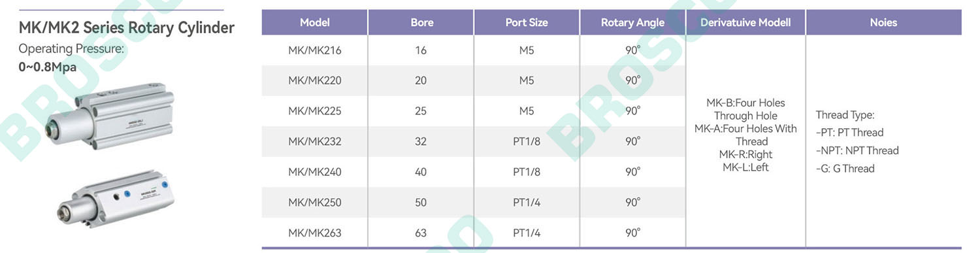Click the Port Size column header

(x=527, y=22)
